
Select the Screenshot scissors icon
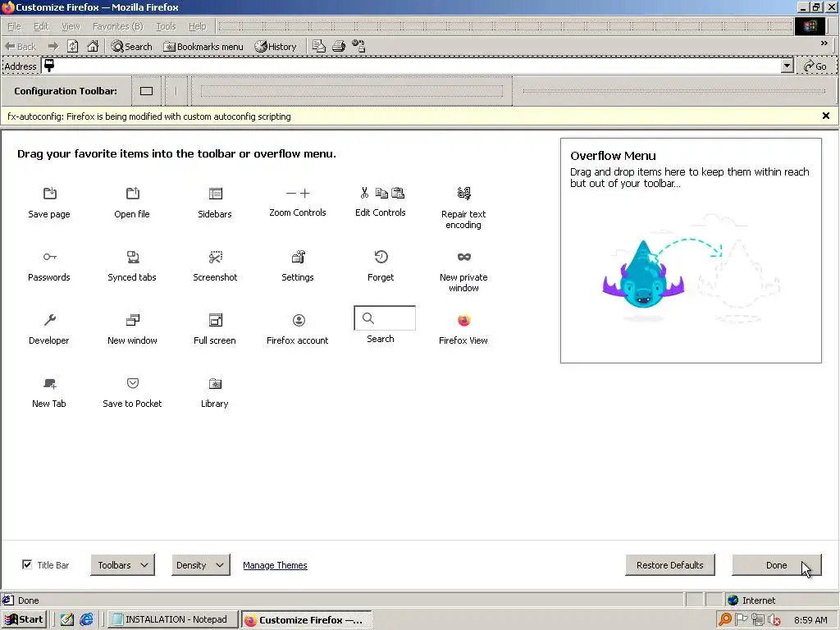tap(216, 257)
